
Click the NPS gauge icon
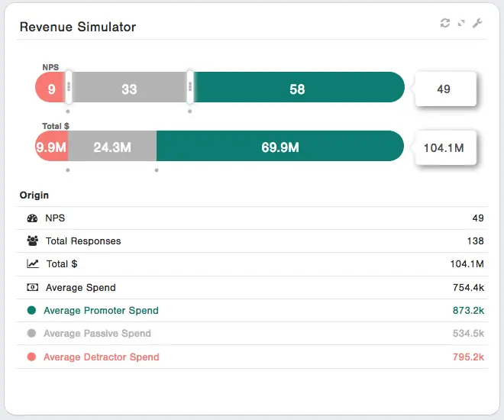point(32,218)
